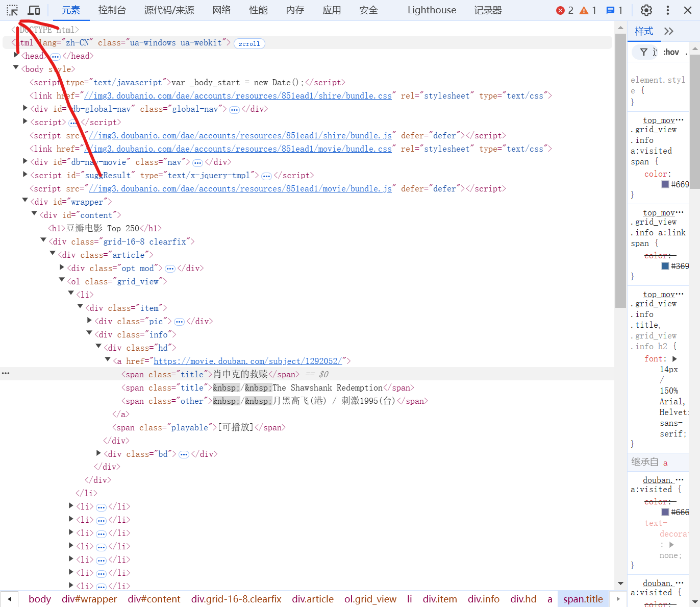Open the styles filter funnel icon
This screenshot has height=607, width=700.
coord(644,52)
